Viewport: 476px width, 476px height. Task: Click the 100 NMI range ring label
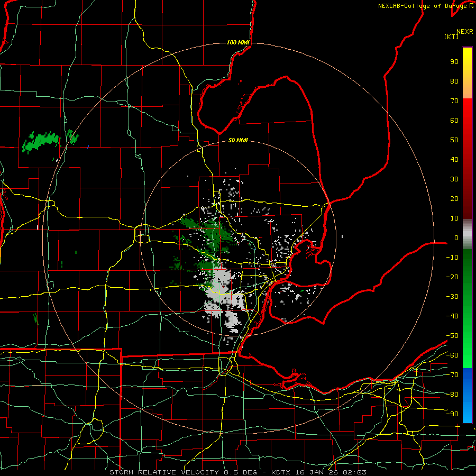pyautogui.click(x=238, y=42)
